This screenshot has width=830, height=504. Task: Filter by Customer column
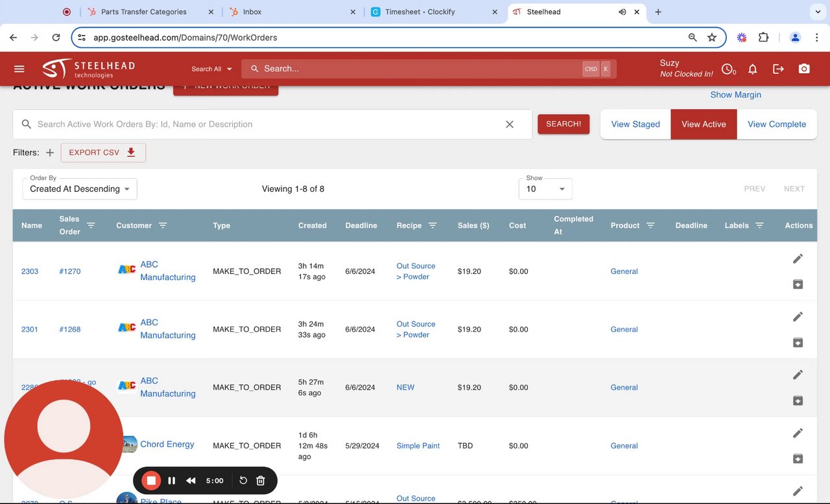[x=163, y=225]
